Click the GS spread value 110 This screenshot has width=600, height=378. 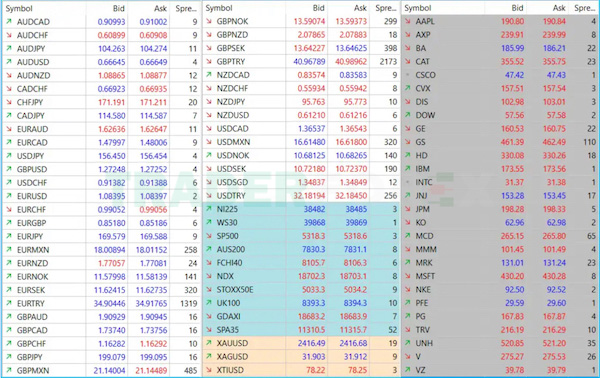589,142
